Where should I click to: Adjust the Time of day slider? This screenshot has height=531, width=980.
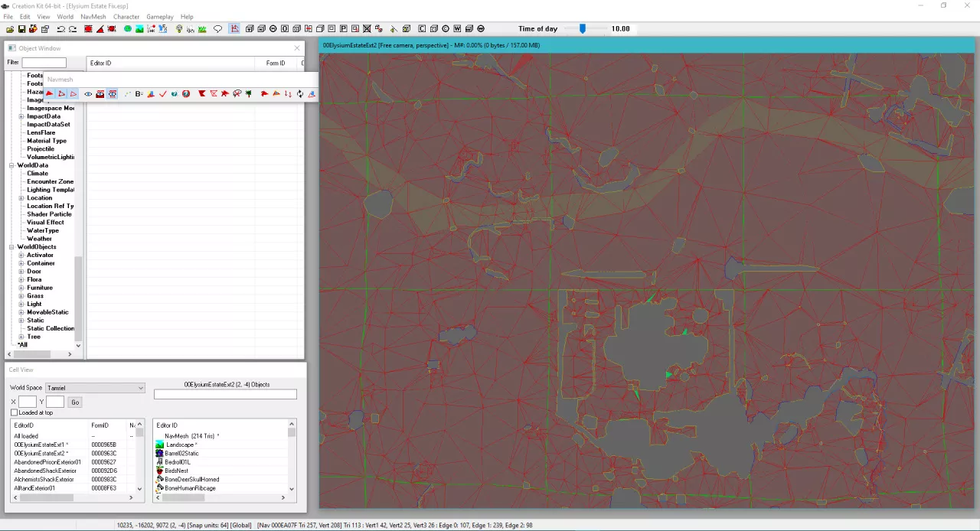583,29
